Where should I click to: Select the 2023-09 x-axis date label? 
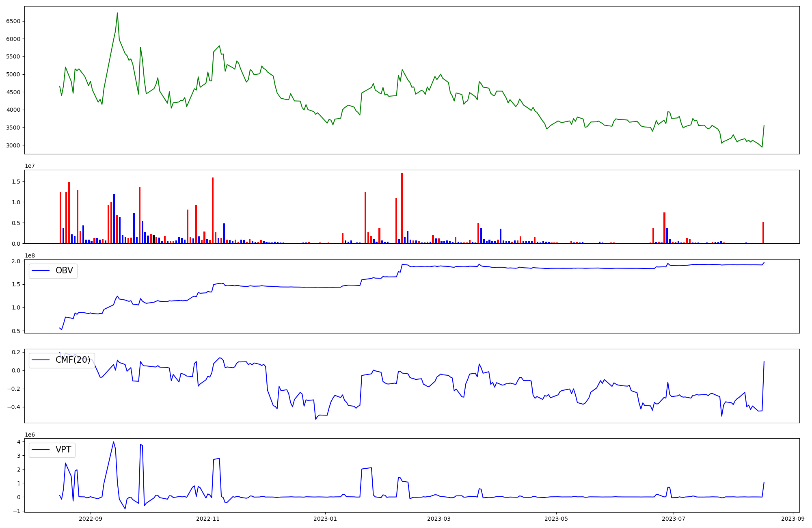coord(793,519)
